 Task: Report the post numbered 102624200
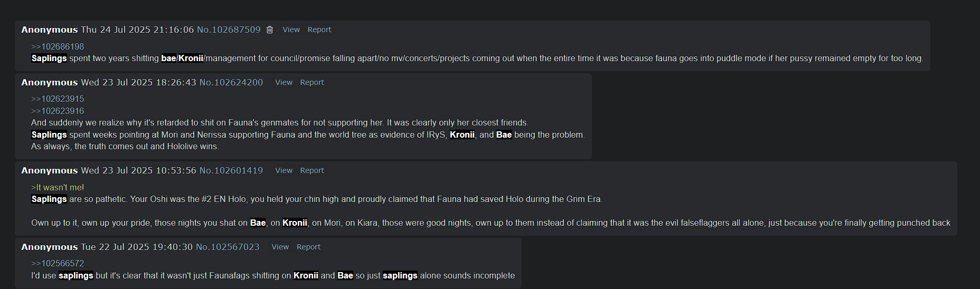pos(312,83)
